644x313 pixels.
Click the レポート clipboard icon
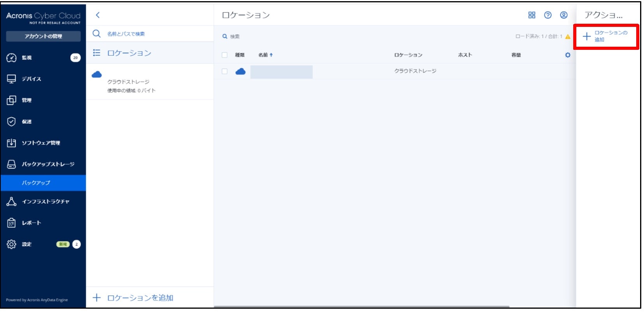tap(11, 223)
